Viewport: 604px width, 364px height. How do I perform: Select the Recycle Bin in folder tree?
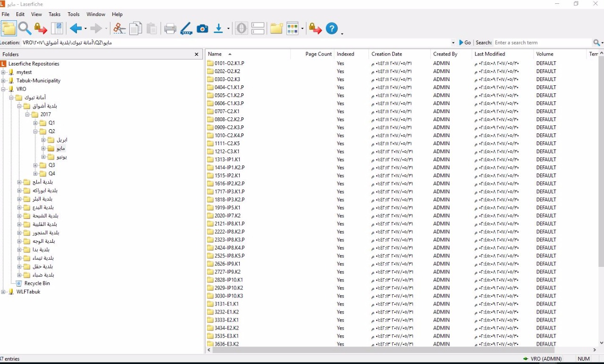click(x=37, y=283)
